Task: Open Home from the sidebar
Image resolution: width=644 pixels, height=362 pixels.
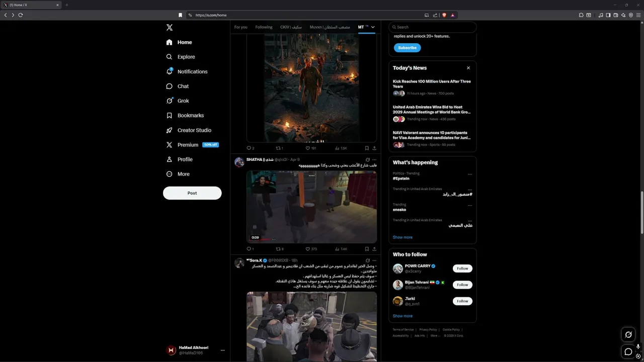Action: coord(179,42)
